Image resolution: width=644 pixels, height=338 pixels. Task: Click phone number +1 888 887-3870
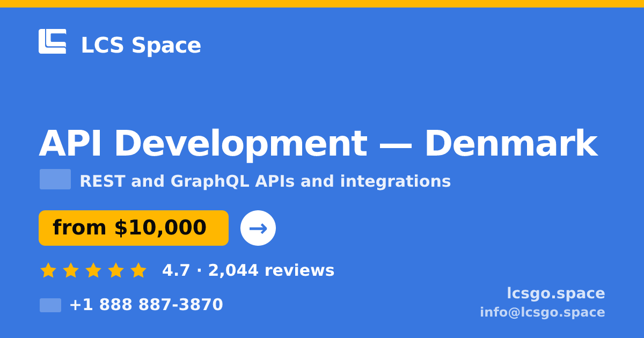point(146,305)
